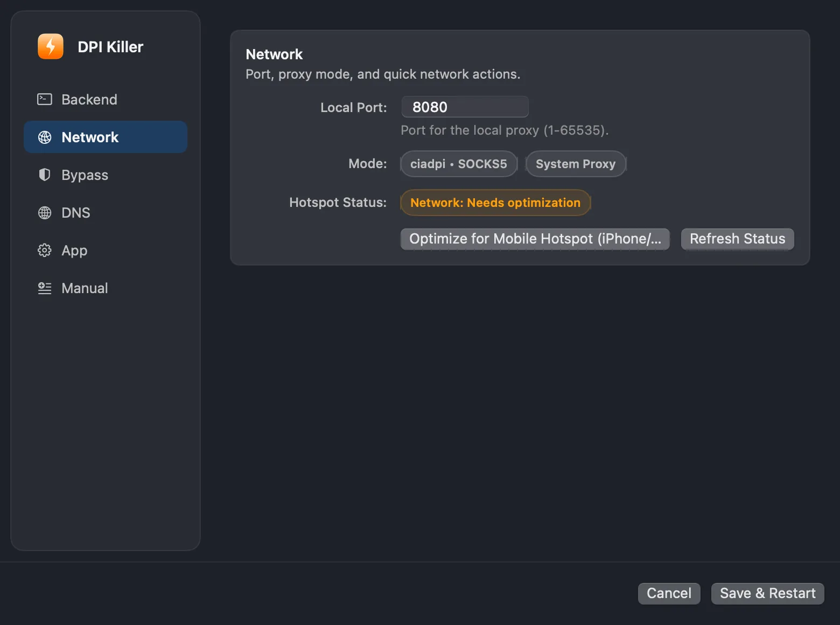Click Optimize for Mobile Hotspot button
Screen dimensions: 840x625
click(x=535, y=239)
